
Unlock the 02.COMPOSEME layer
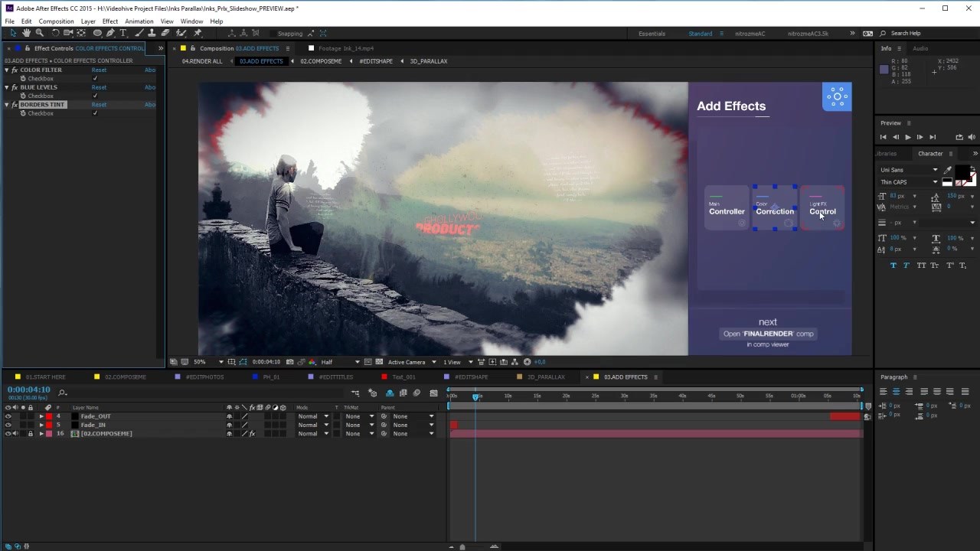click(31, 434)
